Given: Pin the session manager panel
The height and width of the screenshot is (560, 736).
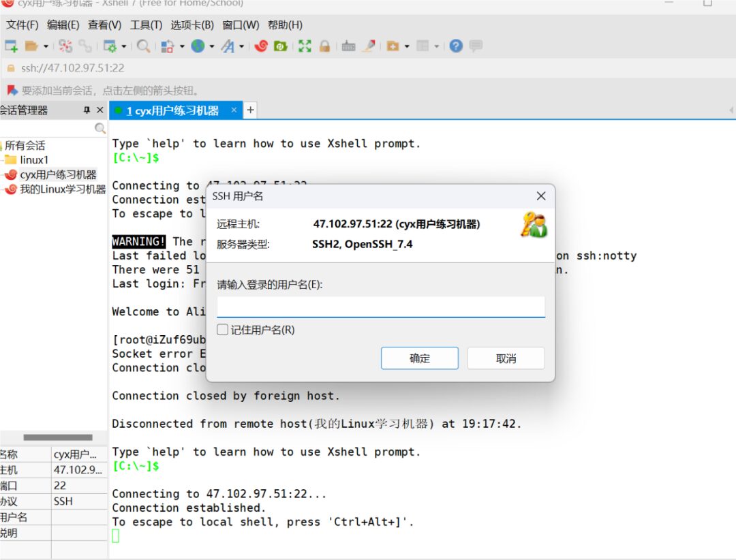Looking at the screenshot, I should (87, 110).
